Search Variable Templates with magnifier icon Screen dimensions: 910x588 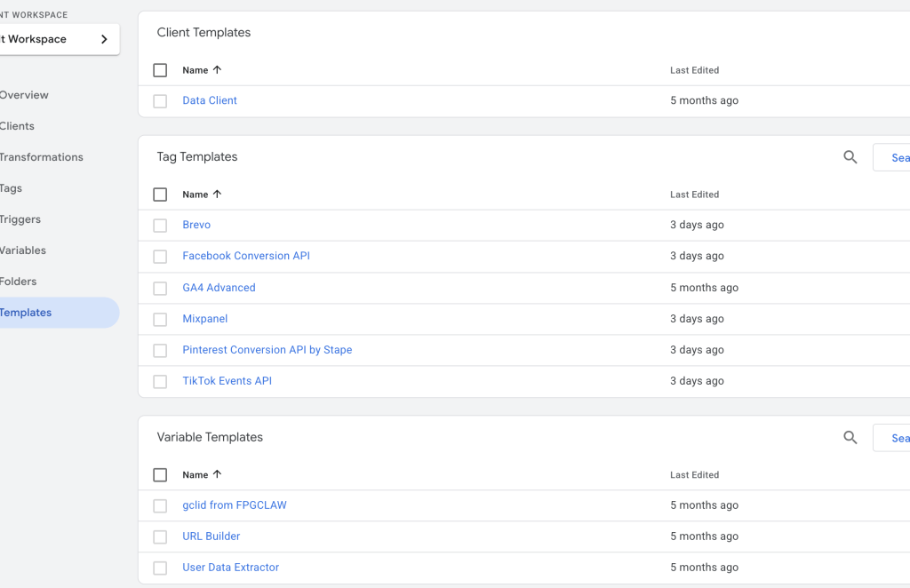point(850,438)
